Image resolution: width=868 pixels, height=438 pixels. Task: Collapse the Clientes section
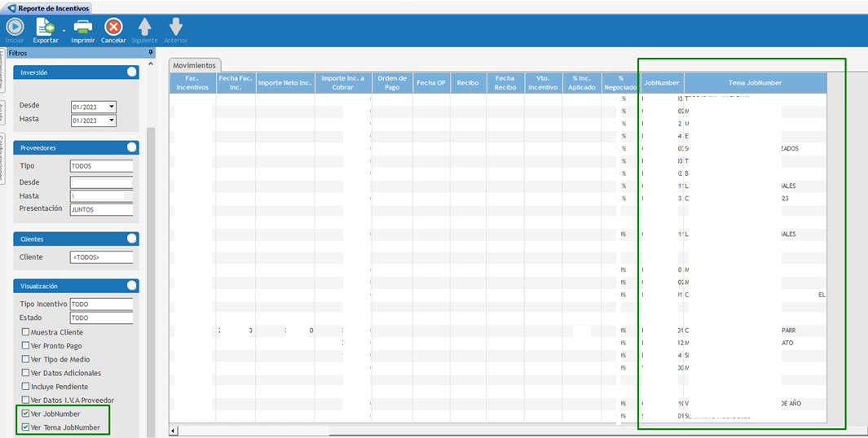click(x=132, y=239)
